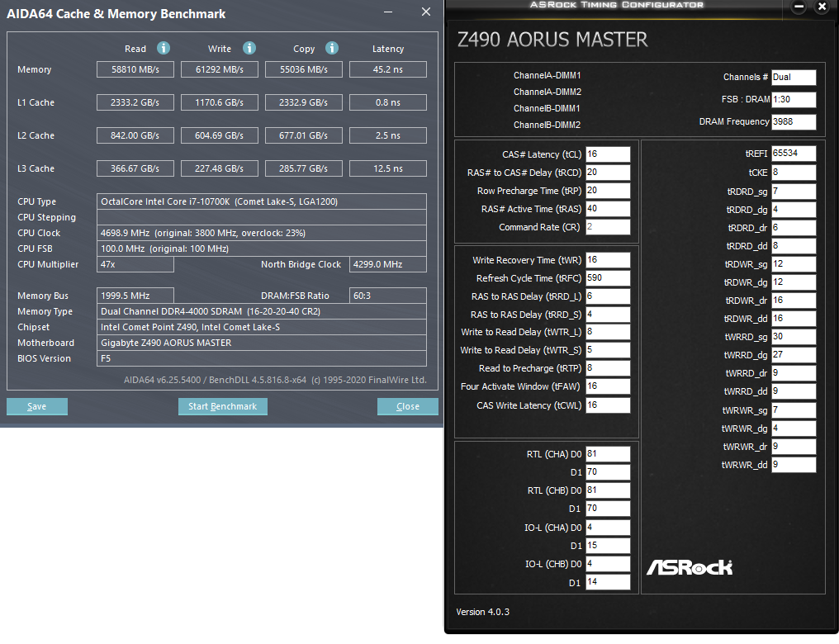Click the Memory Type DDR4-4000 text
Viewport: 839px width, 644px height.
pos(211,311)
